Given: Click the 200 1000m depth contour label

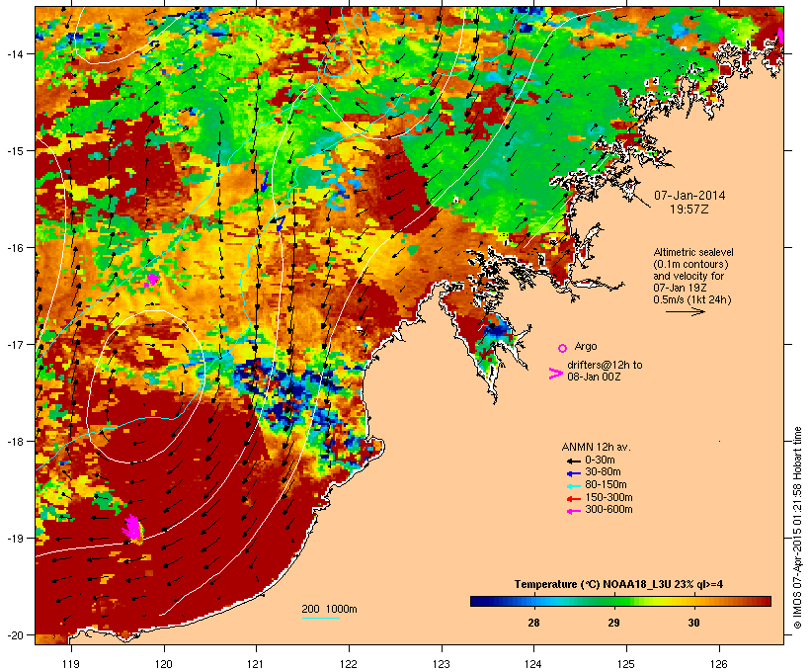Looking at the screenshot, I should pos(329,609).
